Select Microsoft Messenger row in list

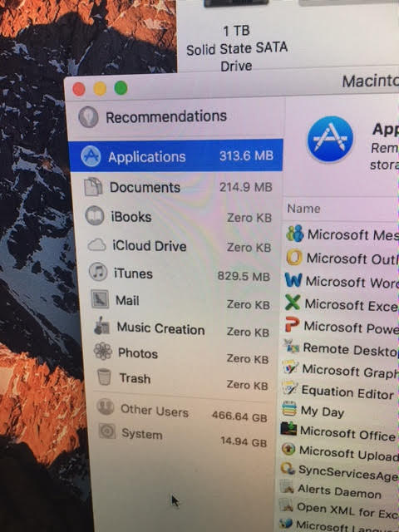[x=342, y=234]
